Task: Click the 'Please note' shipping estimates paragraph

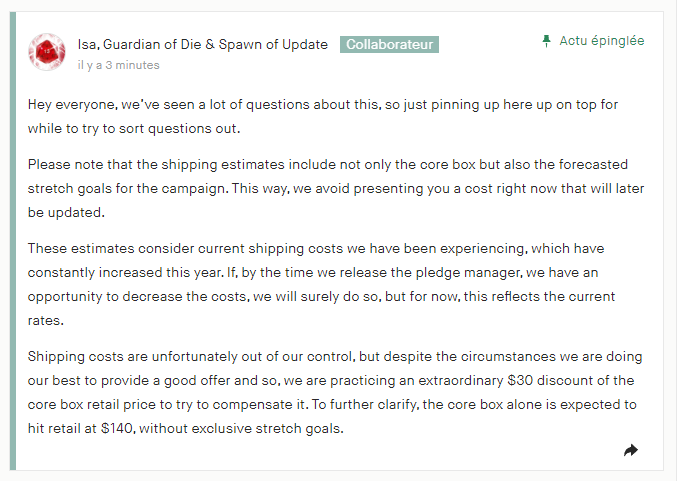Action: (x=336, y=188)
